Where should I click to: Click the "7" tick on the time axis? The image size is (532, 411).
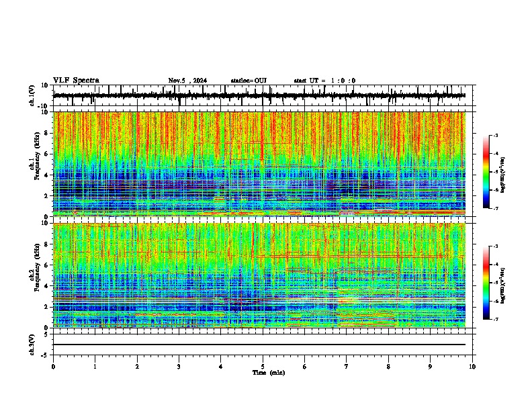(x=347, y=367)
